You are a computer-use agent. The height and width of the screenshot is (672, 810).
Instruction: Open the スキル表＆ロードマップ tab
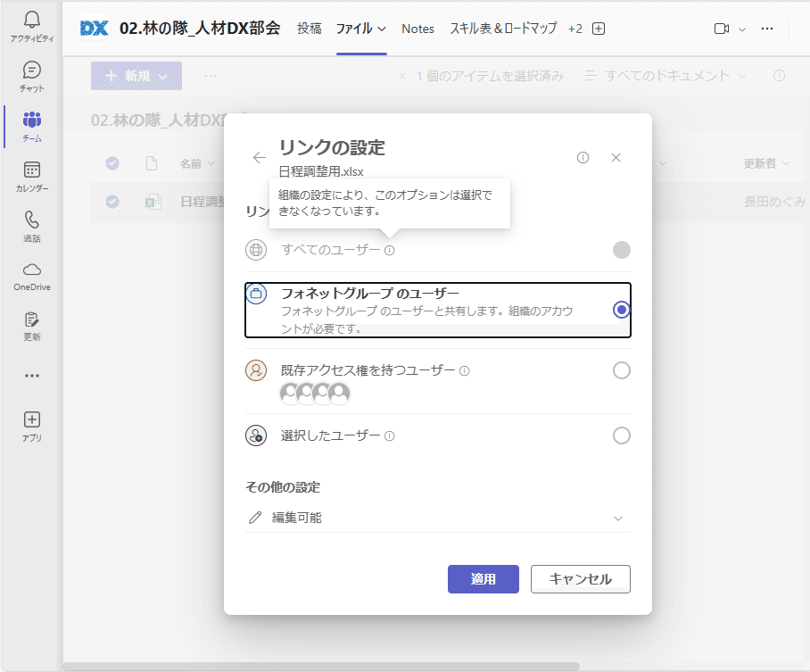503,29
